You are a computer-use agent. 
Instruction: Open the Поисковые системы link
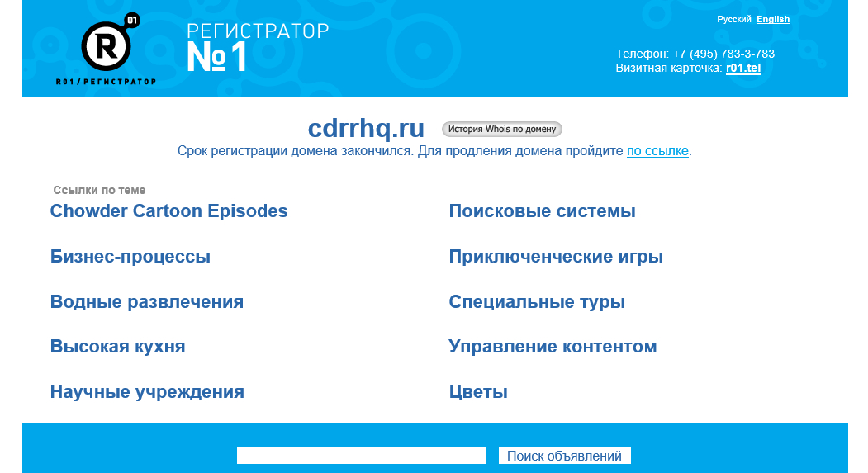pyautogui.click(x=542, y=210)
